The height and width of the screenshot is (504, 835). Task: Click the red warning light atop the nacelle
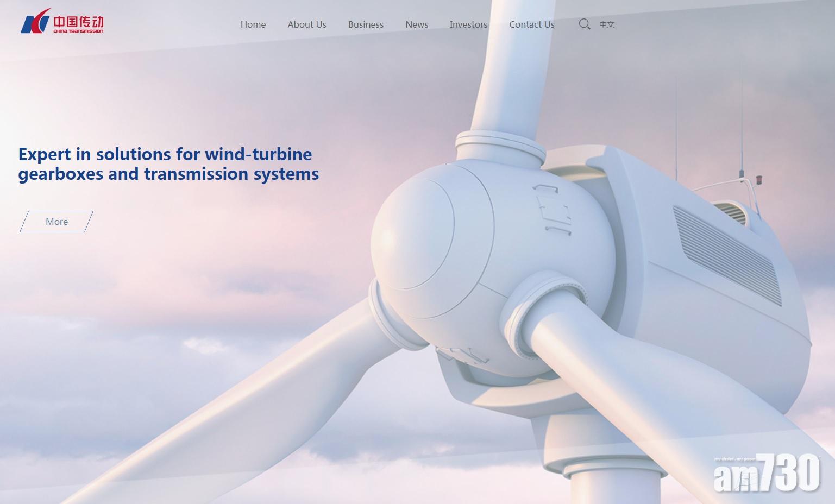click(759, 180)
